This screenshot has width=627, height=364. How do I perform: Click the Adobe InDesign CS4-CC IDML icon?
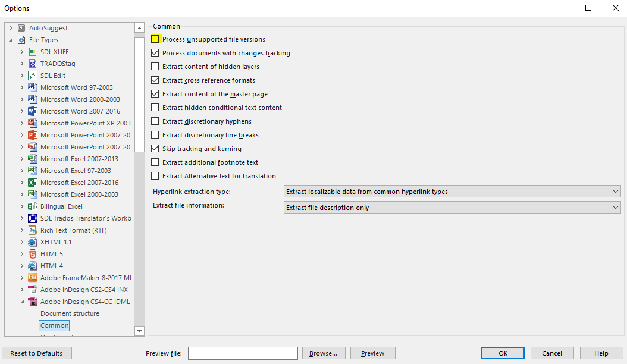(x=33, y=302)
